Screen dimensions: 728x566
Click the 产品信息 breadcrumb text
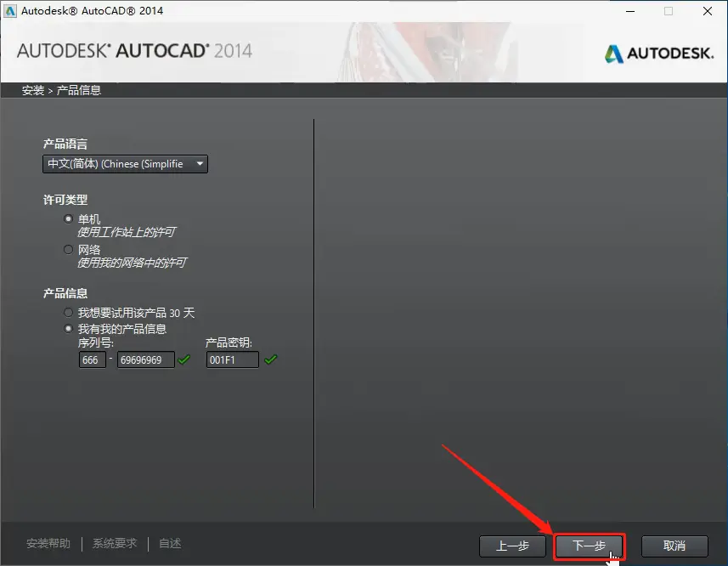click(78, 90)
